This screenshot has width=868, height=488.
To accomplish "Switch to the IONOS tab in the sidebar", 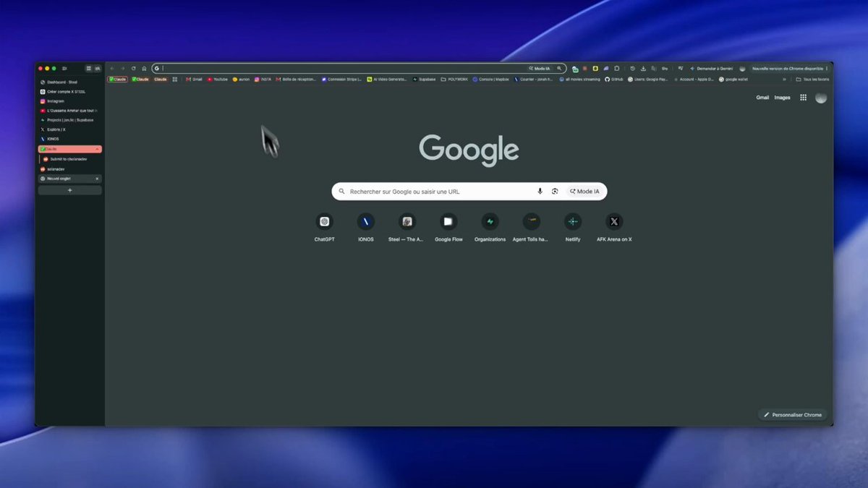I will coord(70,139).
